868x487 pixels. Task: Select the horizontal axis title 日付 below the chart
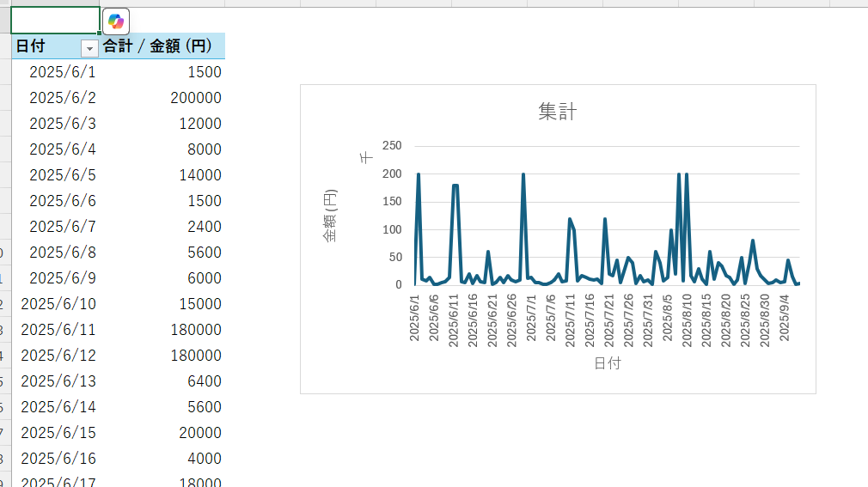(x=607, y=363)
